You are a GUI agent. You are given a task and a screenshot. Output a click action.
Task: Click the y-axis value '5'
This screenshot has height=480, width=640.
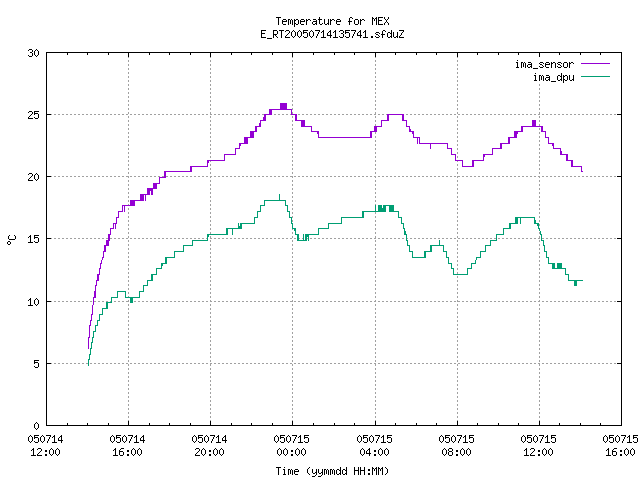coord(36,364)
